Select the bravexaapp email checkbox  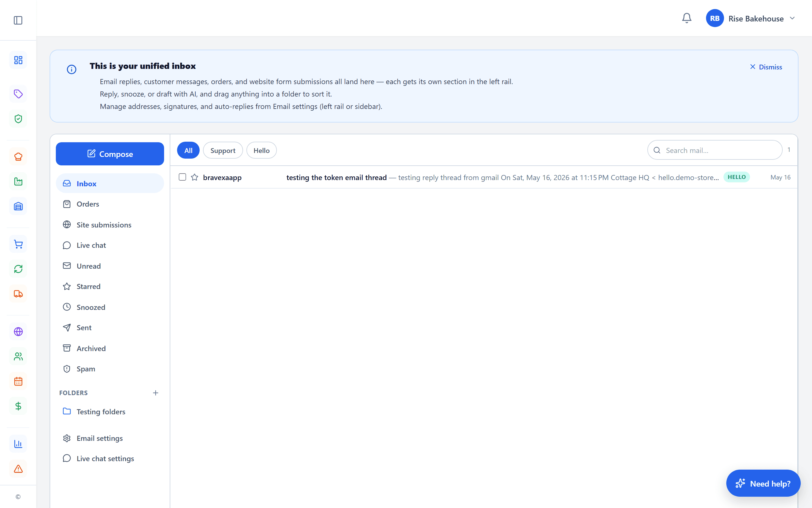182,177
